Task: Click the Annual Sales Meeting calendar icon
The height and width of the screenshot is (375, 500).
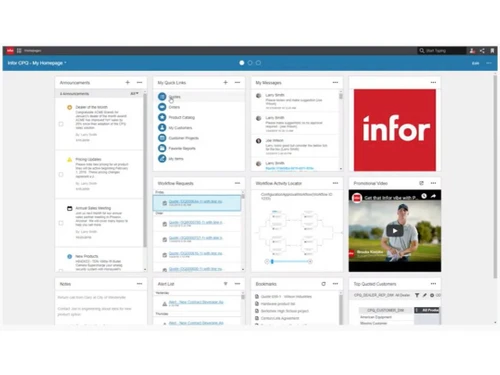Action: pyautogui.click(x=69, y=208)
